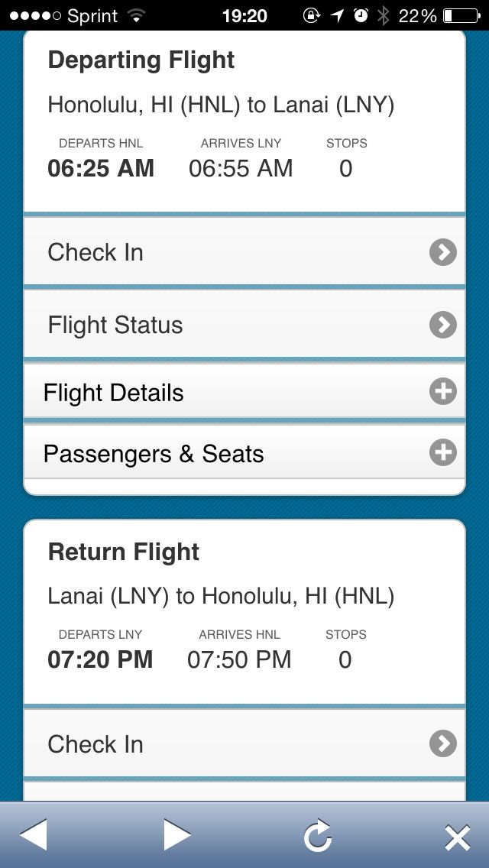Expand Passengers & Seats with plus icon

[x=443, y=453]
